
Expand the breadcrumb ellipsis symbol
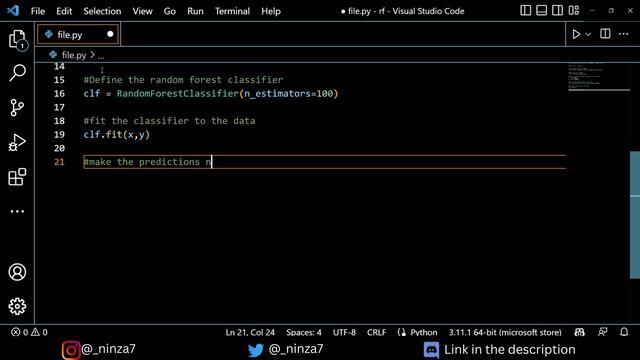(101, 56)
